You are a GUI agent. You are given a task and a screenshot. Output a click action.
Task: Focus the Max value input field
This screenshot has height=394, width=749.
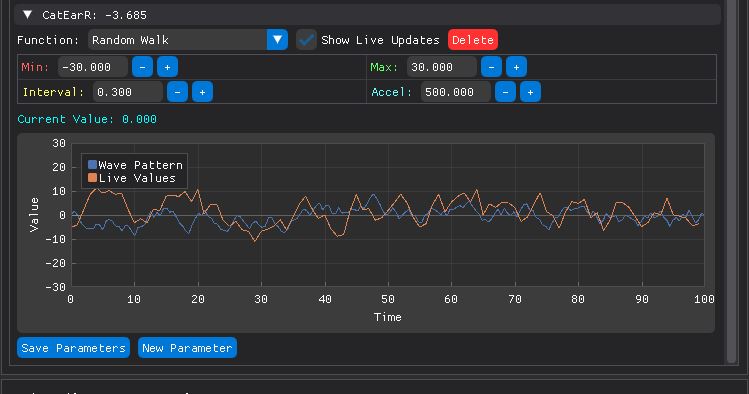pos(442,67)
